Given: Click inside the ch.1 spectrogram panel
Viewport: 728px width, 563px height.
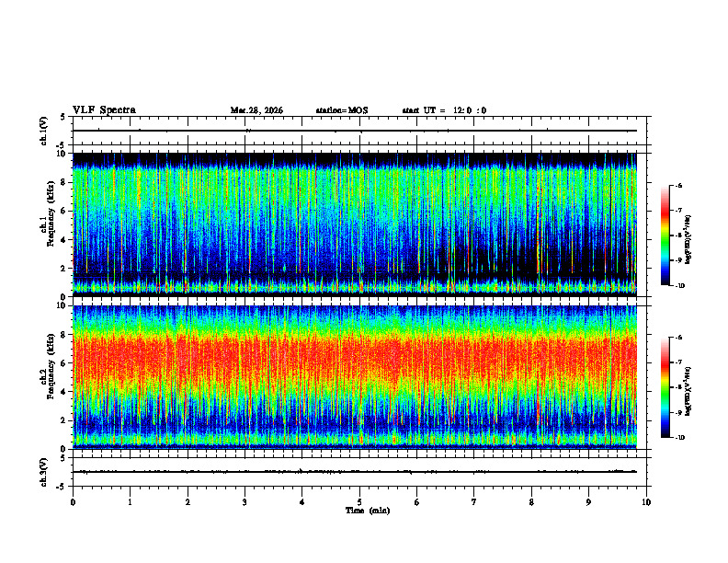Looking at the screenshot, I should (355, 223).
